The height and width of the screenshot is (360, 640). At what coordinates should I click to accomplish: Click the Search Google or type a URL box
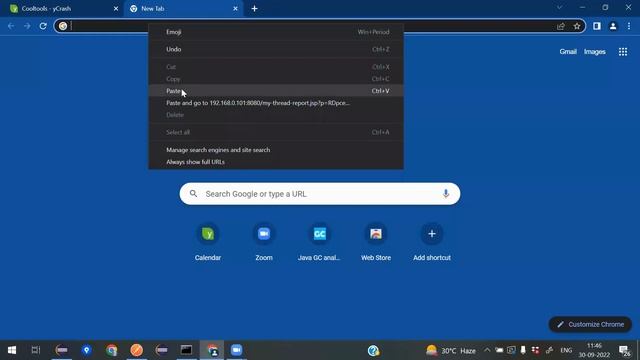320,193
